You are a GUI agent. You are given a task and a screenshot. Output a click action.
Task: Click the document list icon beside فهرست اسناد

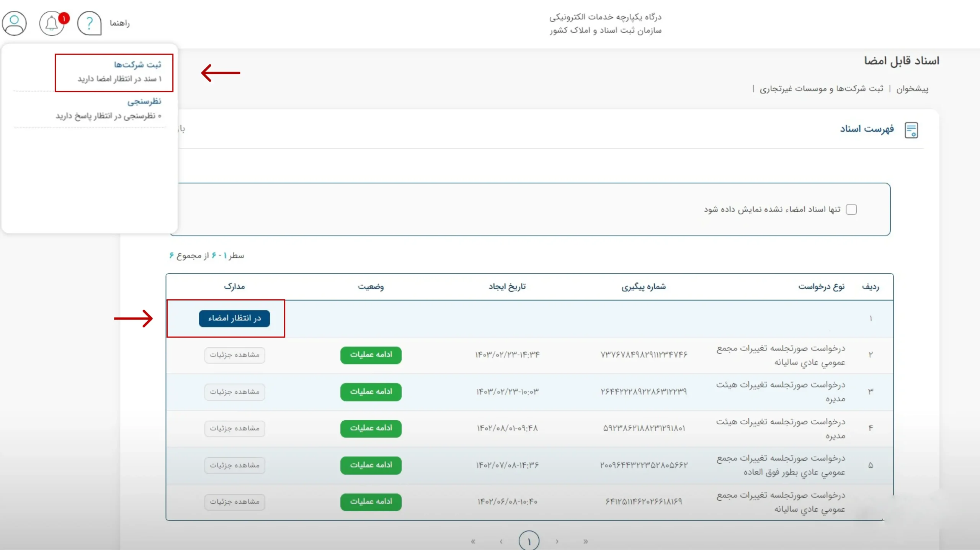(x=911, y=130)
